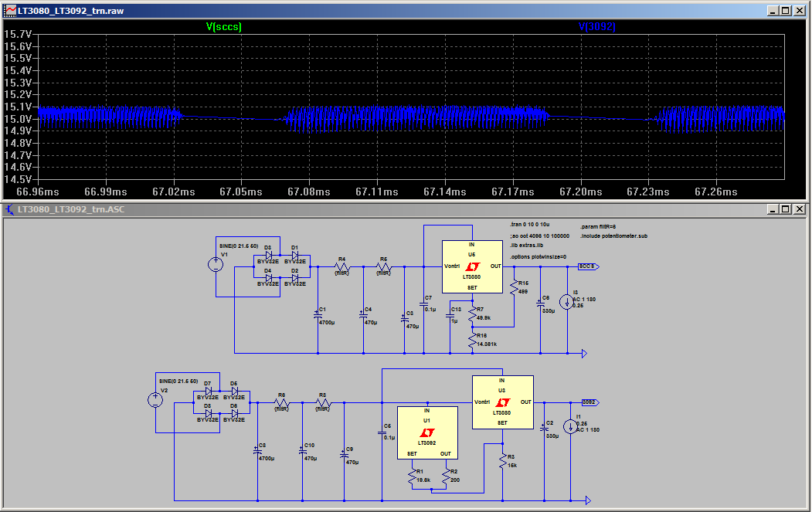
Task: Click the .tran 0 10 0 10u directive
Action: click(530, 225)
